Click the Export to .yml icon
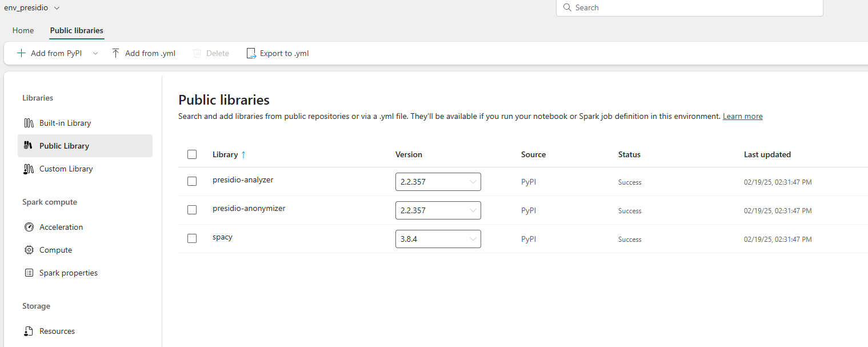This screenshot has width=868, height=347. point(251,53)
